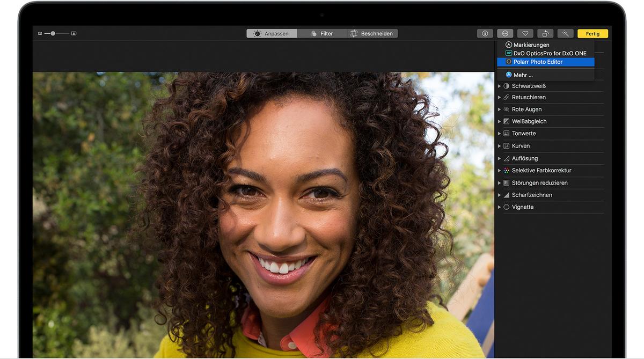Click the Weißabgleich icon
The width and height of the screenshot is (644, 359).
(x=506, y=121)
